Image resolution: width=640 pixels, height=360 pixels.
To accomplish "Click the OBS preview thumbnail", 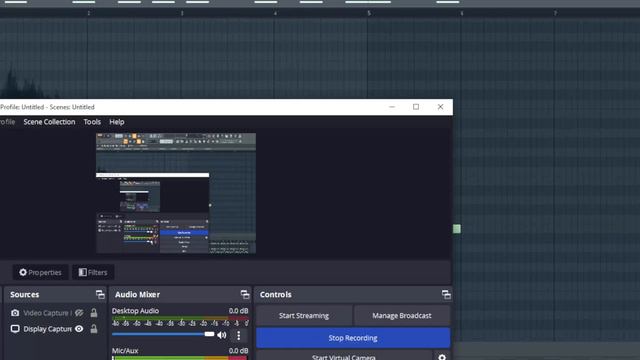I will pyautogui.click(x=176, y=193).
